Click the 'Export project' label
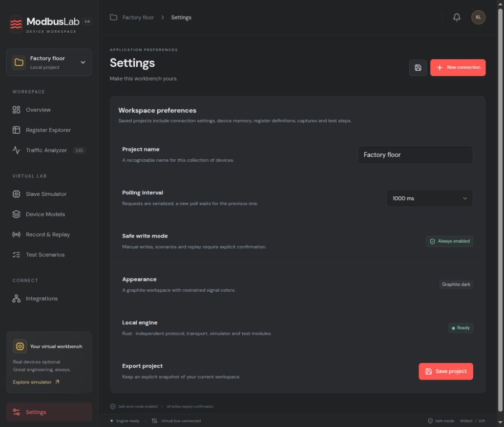Image resolution: width=504 pixels, height=427 pixels. click(143, 366)
